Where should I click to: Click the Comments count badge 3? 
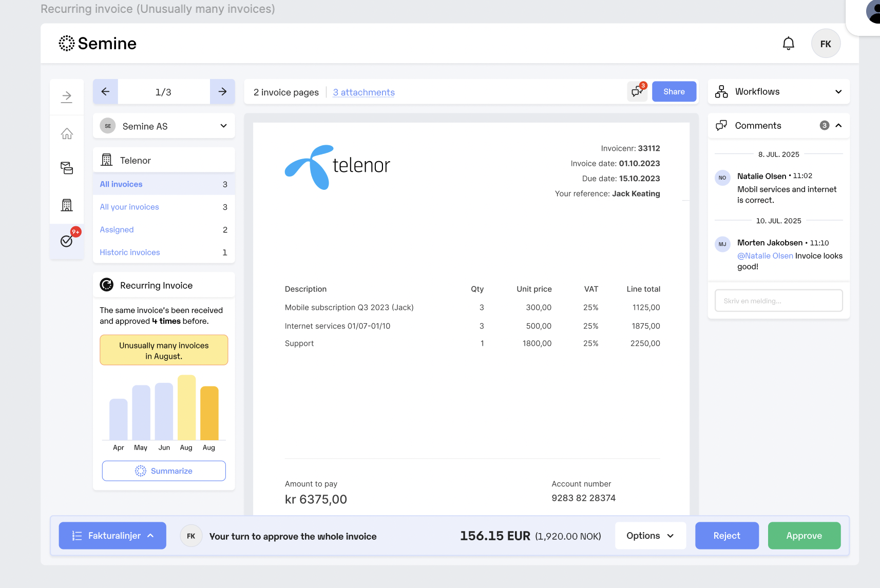pos(825,126)
